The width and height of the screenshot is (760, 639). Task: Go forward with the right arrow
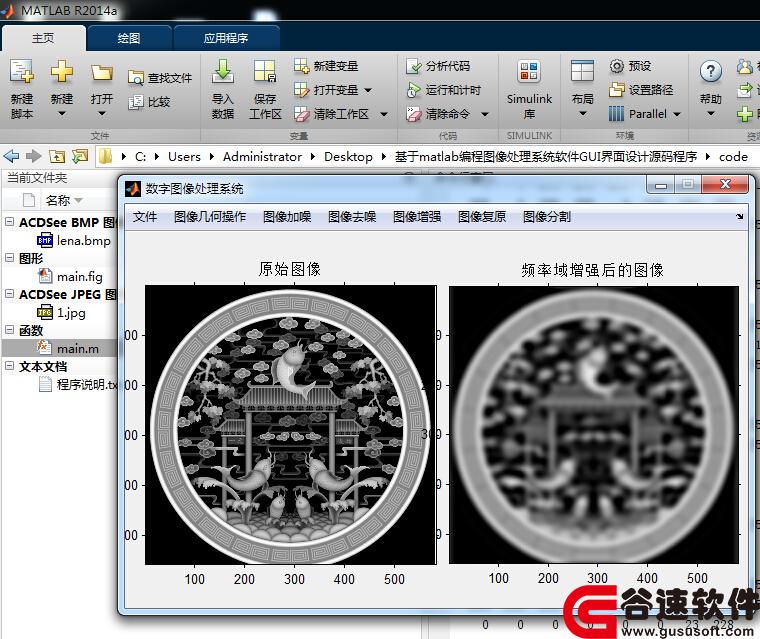click(33, 156)
